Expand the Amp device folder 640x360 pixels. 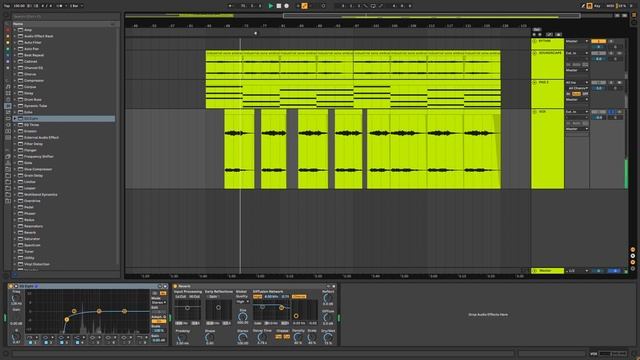pos(15,30)
